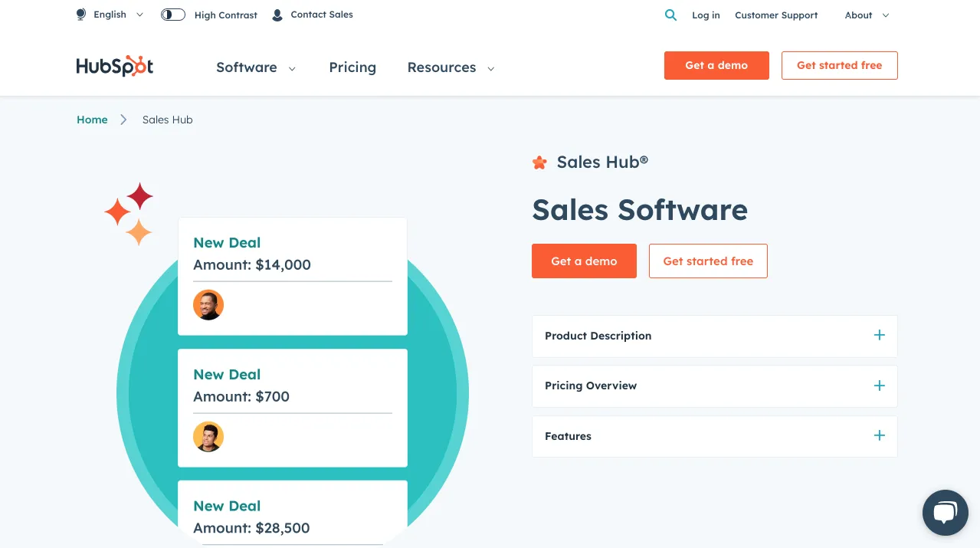The height and width of the screenshot is (548, 980).
Task: Click the header Get a demo button
Action: [x=716, y=65]
